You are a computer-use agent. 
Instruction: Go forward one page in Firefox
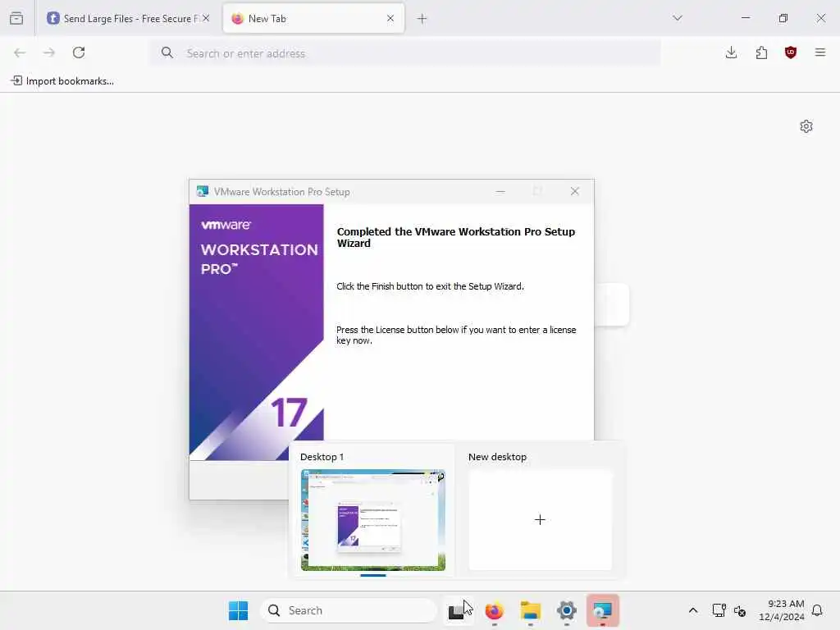coord(49,52)
